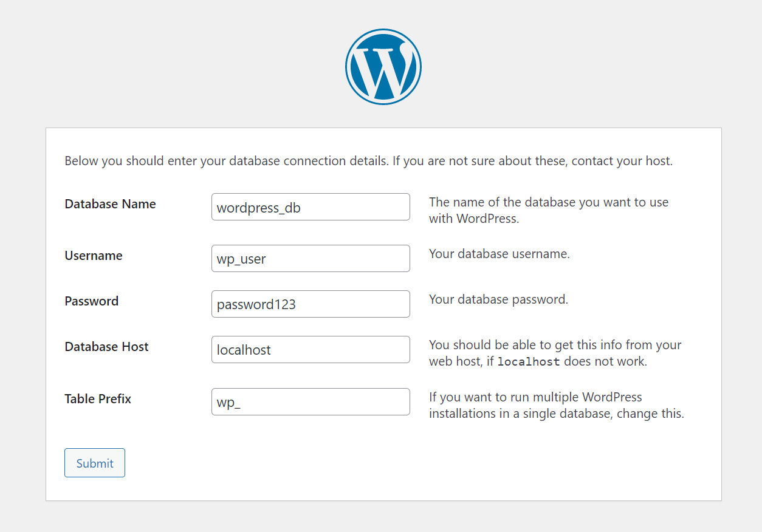Viewport: 762px width, 532px height.
Task: Click the multiple WordPress installations description text
Action: (557, 405)
